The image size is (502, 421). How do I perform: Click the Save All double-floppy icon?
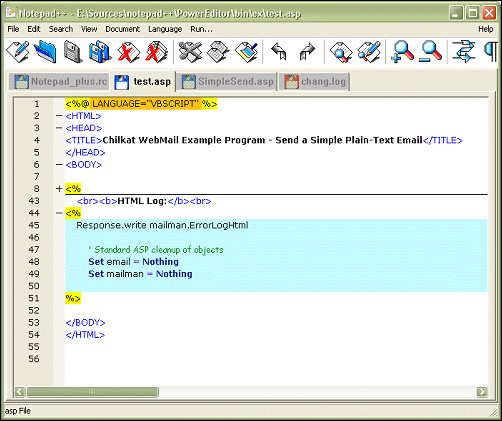click(100, 52)
